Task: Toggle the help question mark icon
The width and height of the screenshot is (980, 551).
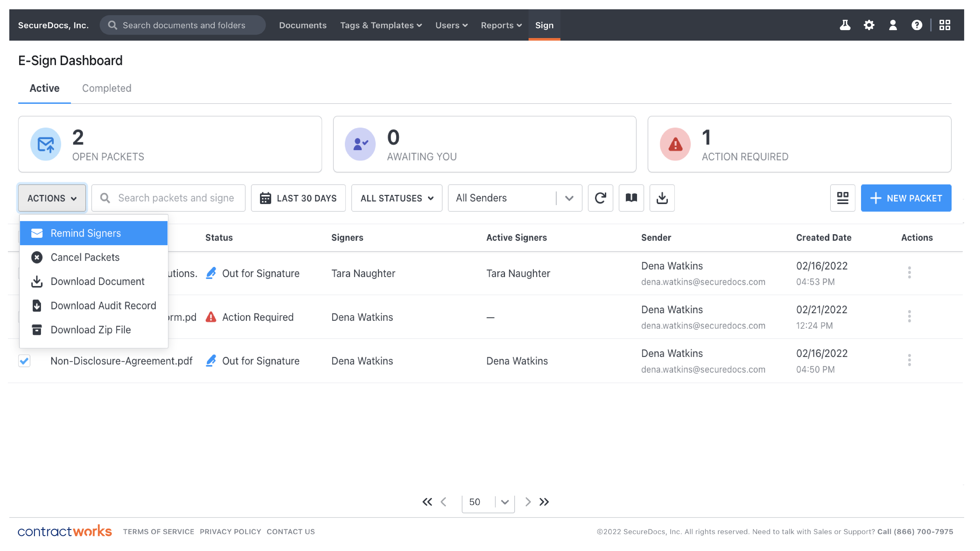Action: point(917,25)
